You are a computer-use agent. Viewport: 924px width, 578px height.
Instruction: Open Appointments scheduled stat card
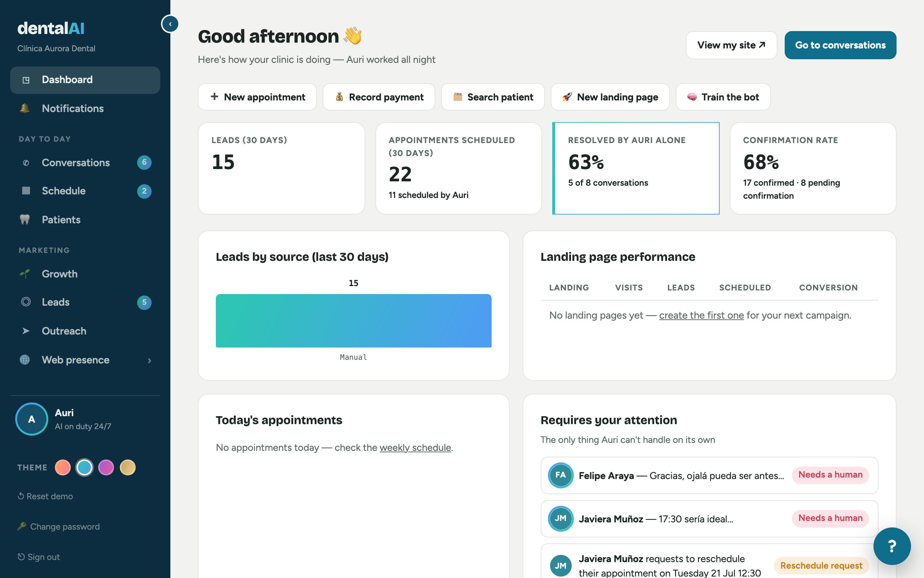click(x=458, y=168)
